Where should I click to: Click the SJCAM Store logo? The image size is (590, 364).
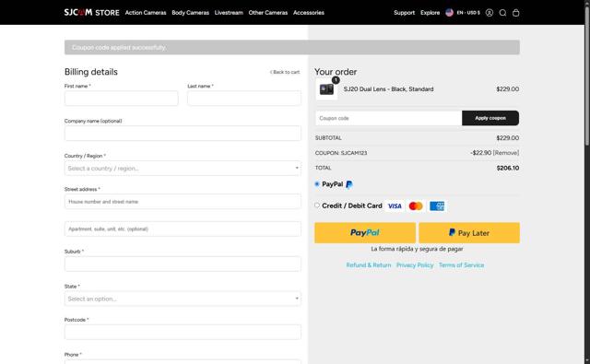pos(91,12)
